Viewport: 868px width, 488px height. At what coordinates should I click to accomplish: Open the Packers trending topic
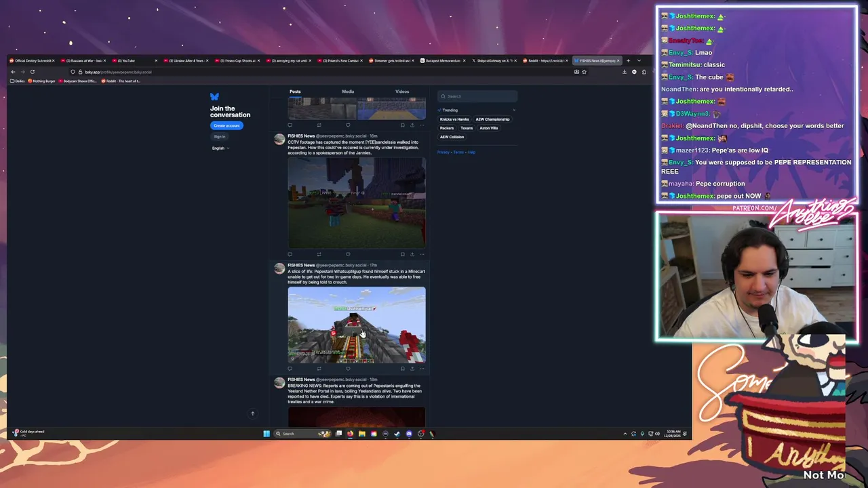coord(447,128)
